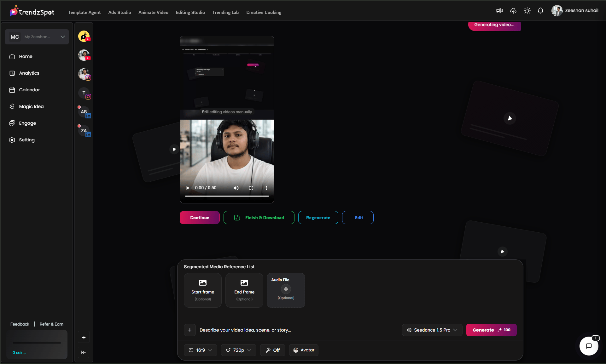Click the 0 coins balance
Image resolution: width=606 pixels, height=364 pixels.
pos(19,353)
